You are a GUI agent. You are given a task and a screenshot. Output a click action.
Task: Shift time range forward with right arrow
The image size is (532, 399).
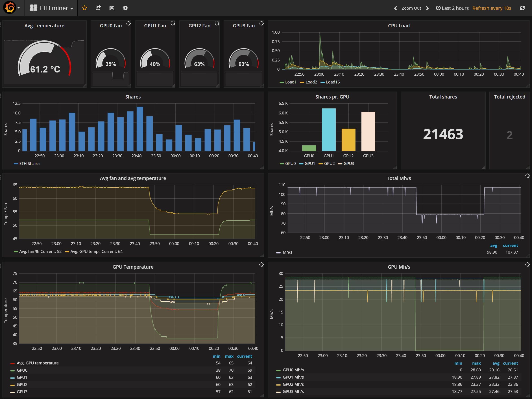tap(427, 8)
